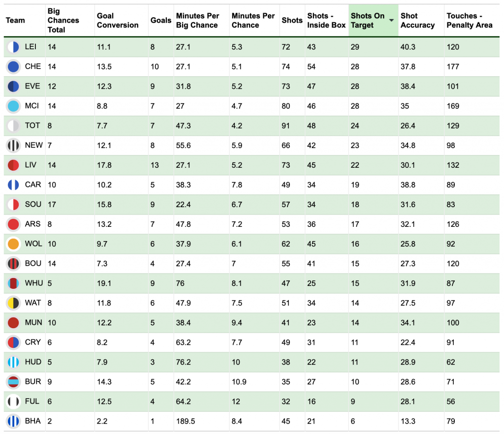504x434 pixels.
Task: Click the BHA striped team badge
Action: click(x=13, y=421)
